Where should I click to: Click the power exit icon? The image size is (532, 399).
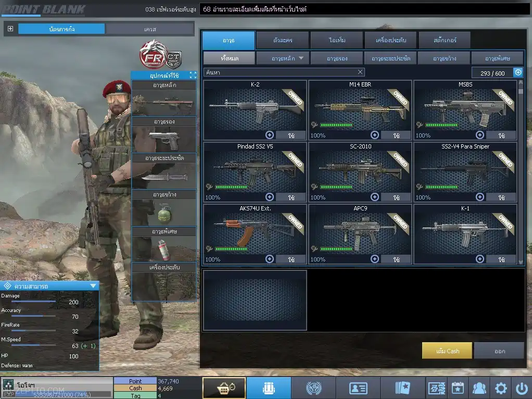(522, 388)
